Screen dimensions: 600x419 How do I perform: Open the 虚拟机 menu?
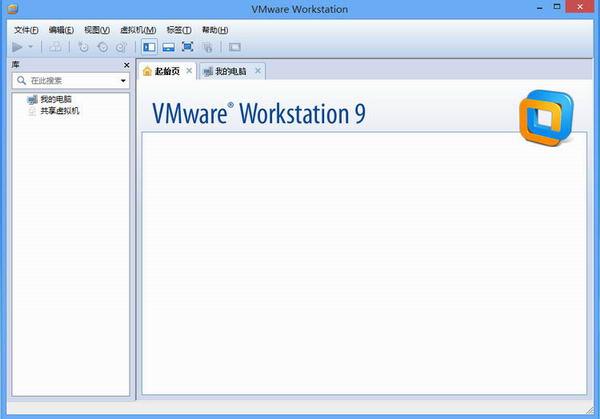136,30
